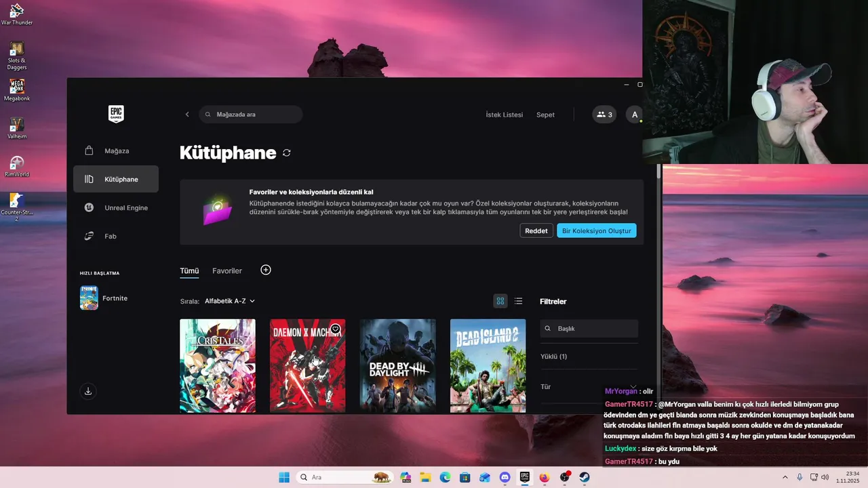Switch to the Favoriler tab

227,270
